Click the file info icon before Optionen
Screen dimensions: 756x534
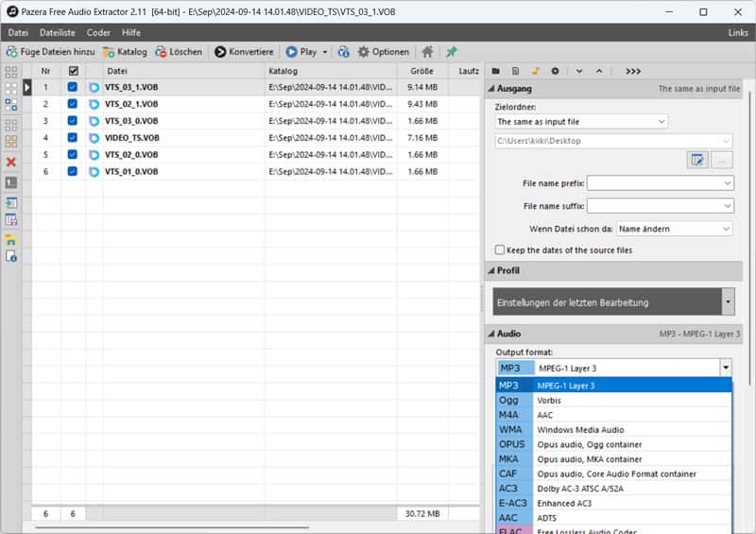(343, 52)
